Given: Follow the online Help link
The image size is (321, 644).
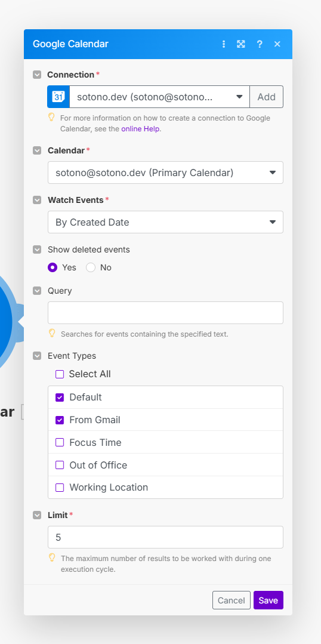Looking at the screenshot, I should click(140, 128).
